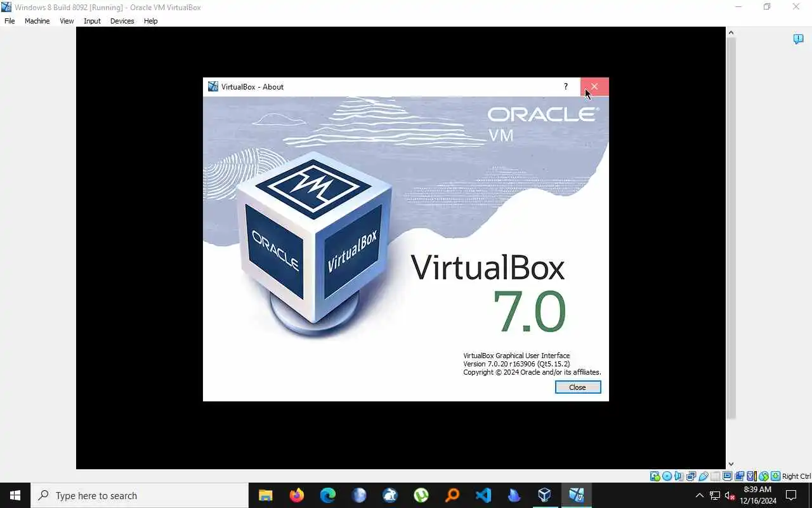Launch Microsoft Edge from the taskbar
812x508 pixels.
[327, 495]
